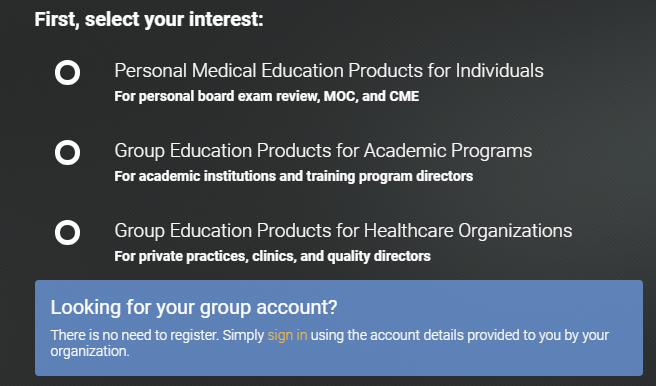This screenshot has height=386, width=656.
Task: Choose the Academic Programs radio button
Action: pos(67,153)
